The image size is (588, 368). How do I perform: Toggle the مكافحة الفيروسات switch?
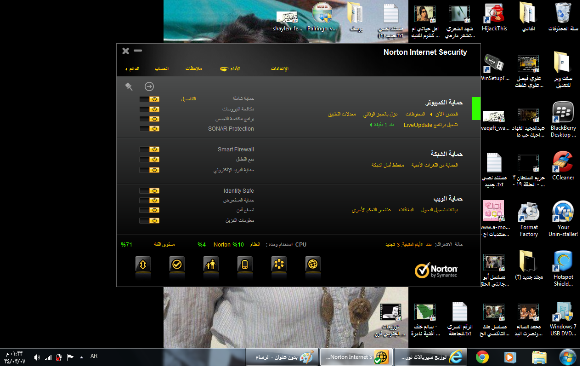(x=150, y=109)
